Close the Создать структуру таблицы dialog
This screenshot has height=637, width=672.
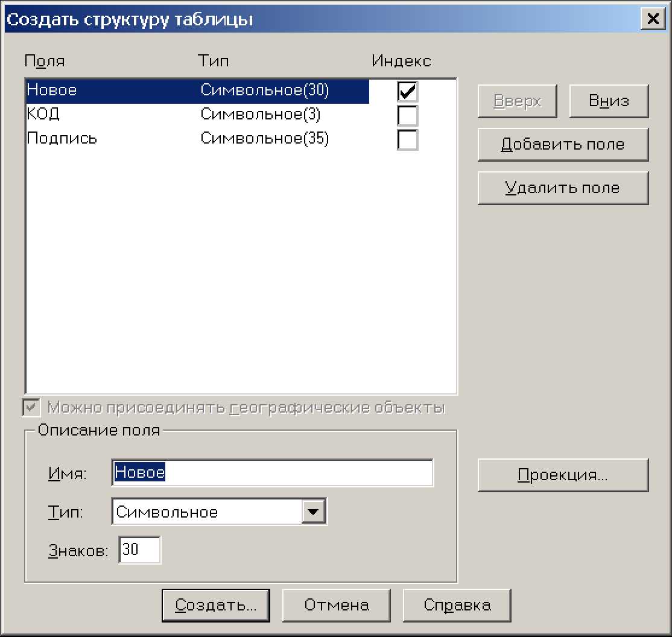[652, 19]
